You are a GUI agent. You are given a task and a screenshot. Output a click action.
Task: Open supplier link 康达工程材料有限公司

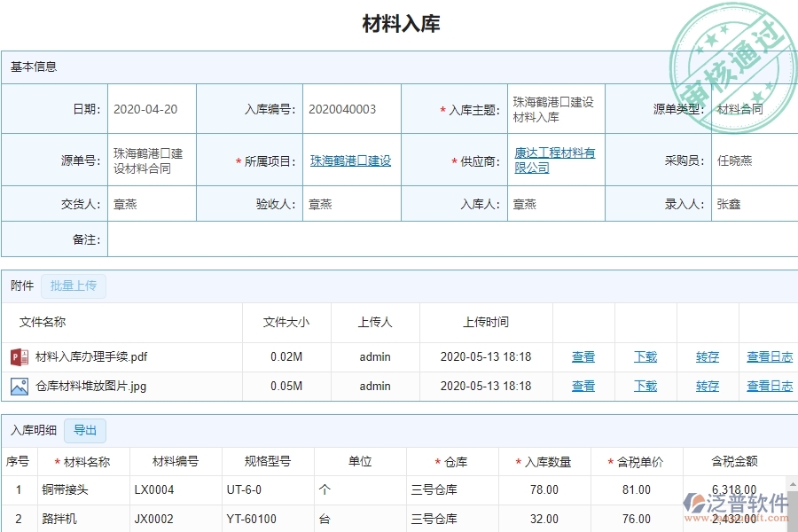pos(553,152)
